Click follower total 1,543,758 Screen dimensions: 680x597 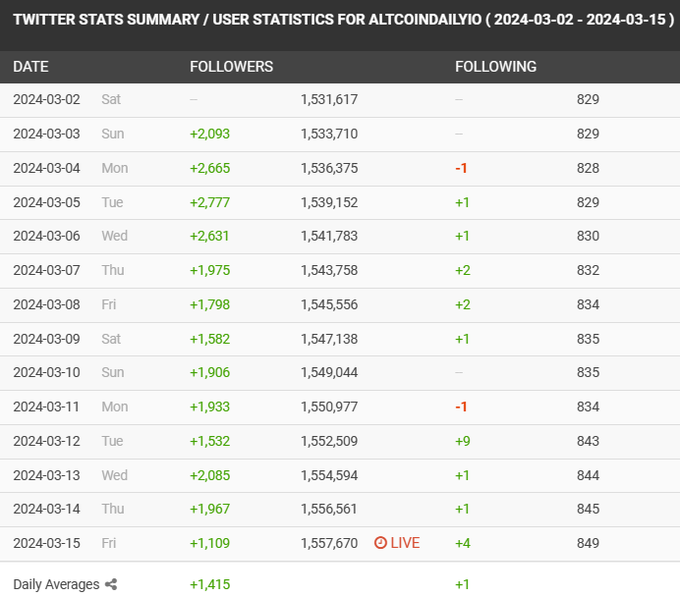pos(329,270)
